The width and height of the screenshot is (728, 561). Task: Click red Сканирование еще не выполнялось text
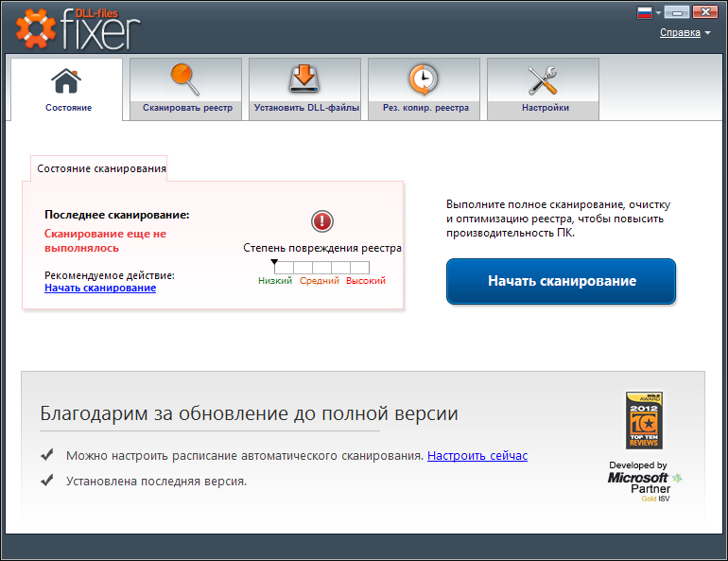105,240
